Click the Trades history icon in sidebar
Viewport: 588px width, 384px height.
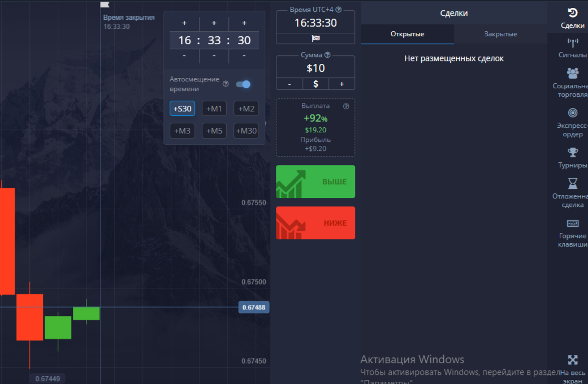572,13
